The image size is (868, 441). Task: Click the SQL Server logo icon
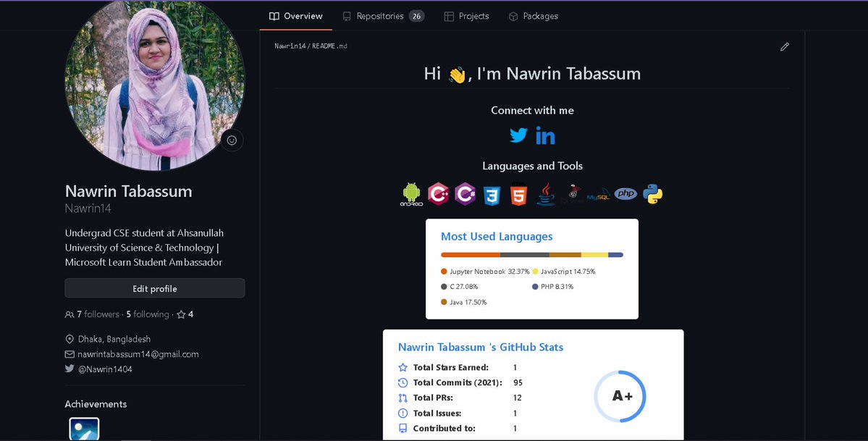(573, 194)
